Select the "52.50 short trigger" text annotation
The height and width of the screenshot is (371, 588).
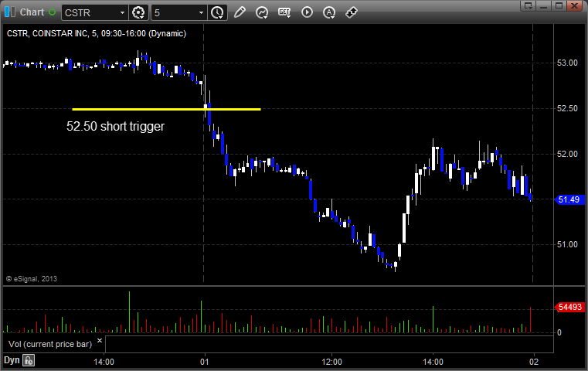point(115,127)
